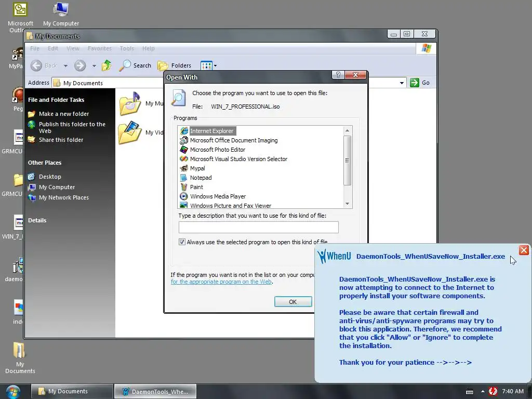
Task: Choose Microsoft Photo Editor icon
Action: 183,150
